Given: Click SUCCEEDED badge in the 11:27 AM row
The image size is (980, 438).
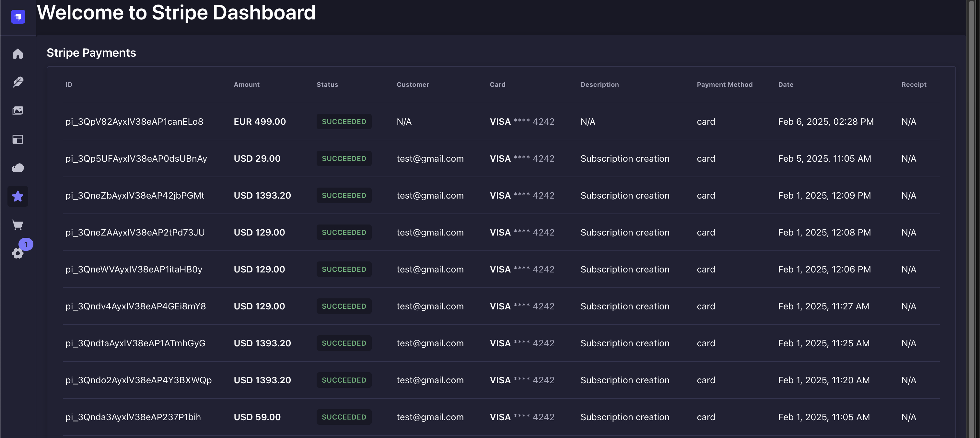Looking at the screenshot, I should pyautogui.click(x=344, y=306).
